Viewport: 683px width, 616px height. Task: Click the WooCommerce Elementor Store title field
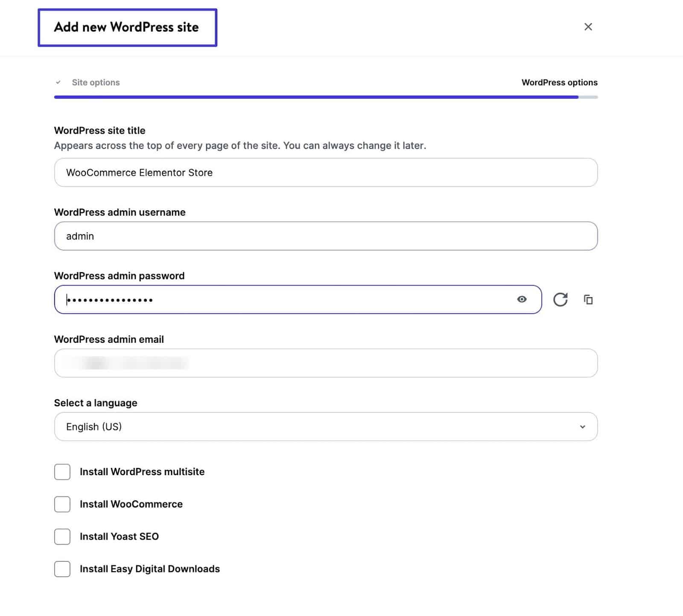[x=325, y=172]
